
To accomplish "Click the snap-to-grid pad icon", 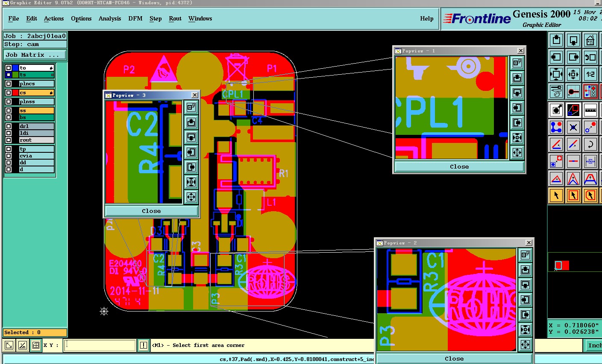I will [573, 91].
